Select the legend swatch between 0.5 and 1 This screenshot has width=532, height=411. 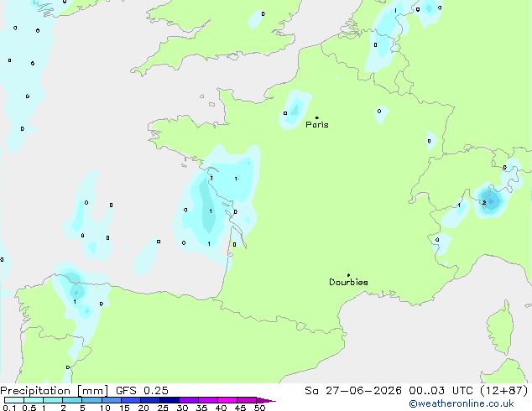pos(34,400)
